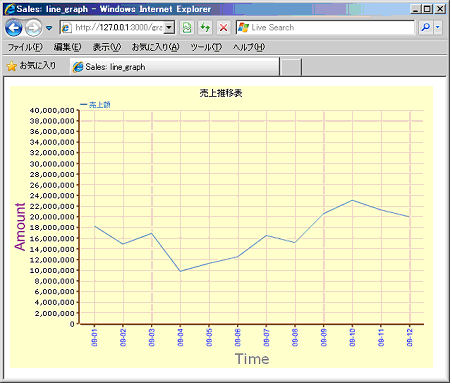Image resolution: width=452 pixels, height=385 pixels.
Task: Click the 10,000,000 y-axis value
Action: click(52, 270)
